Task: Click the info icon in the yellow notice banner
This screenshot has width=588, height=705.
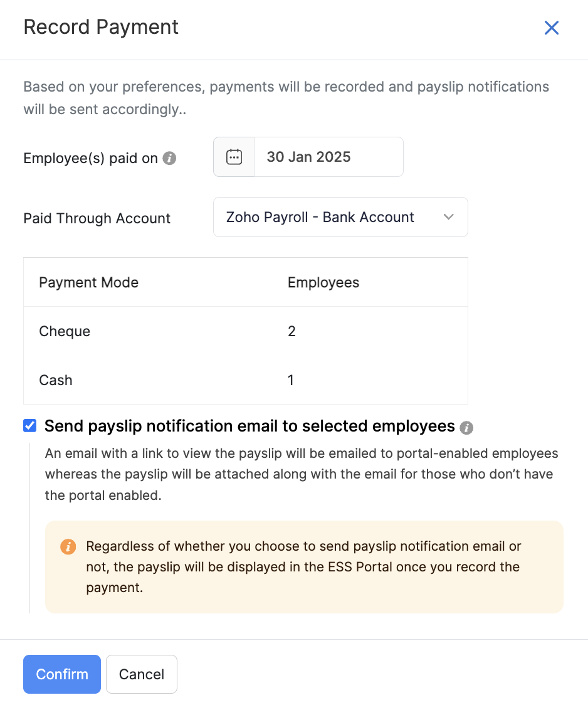Action: click(68, 546)
